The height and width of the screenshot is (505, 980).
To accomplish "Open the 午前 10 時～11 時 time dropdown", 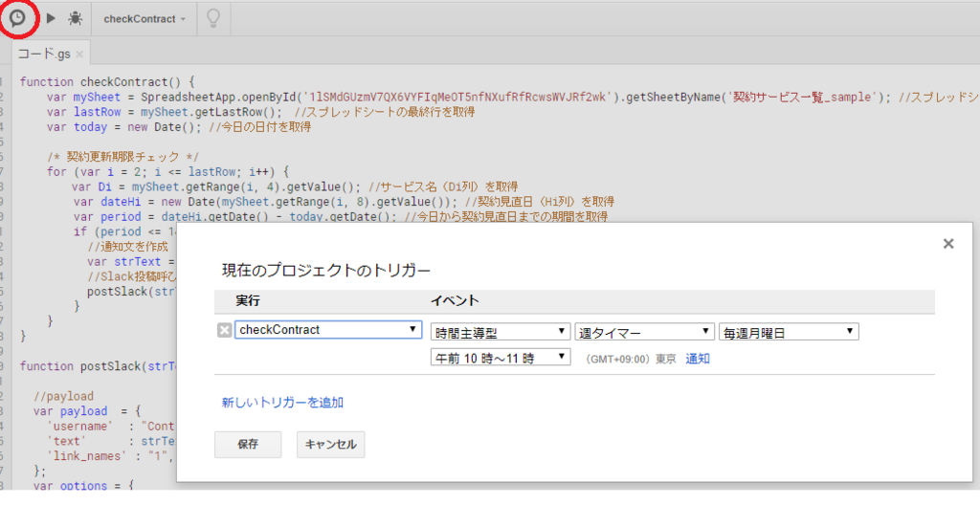I will 500,357.
